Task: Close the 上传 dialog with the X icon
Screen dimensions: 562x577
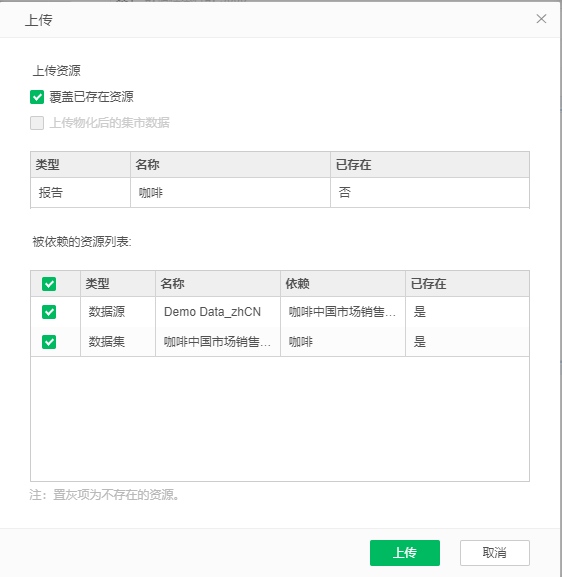Action: (x=541, y=19)
